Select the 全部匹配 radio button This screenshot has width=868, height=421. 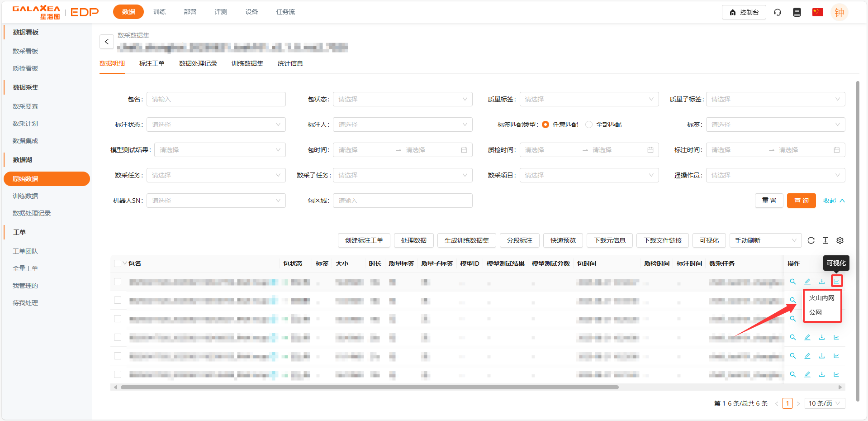tap(589, 124)
